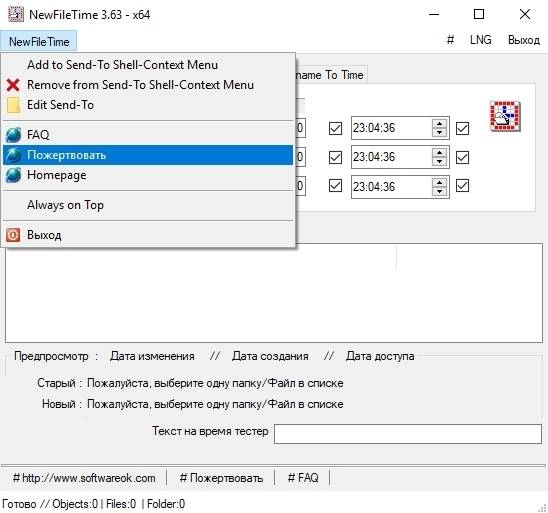
Task: Switch to the tab ending in 'name To Time'
Action: pos(331,75)
